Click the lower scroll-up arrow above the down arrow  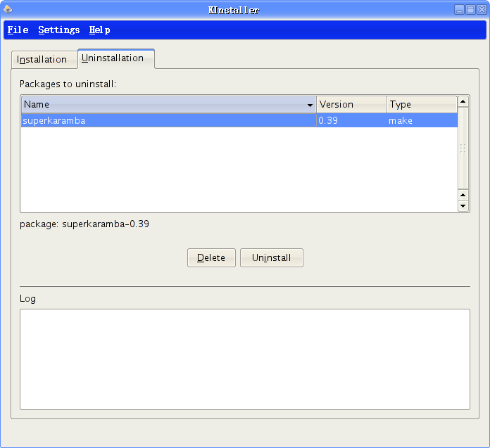click(463, 195)
